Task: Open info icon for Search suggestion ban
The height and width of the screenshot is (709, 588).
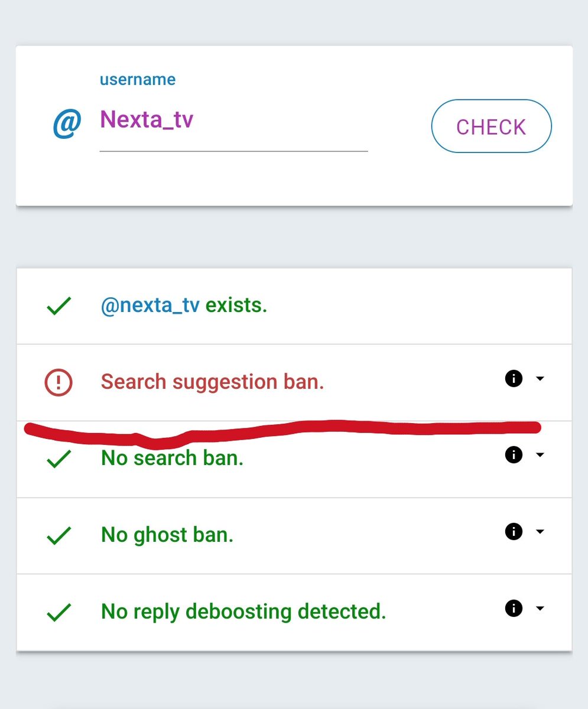Action: [514, 378]
